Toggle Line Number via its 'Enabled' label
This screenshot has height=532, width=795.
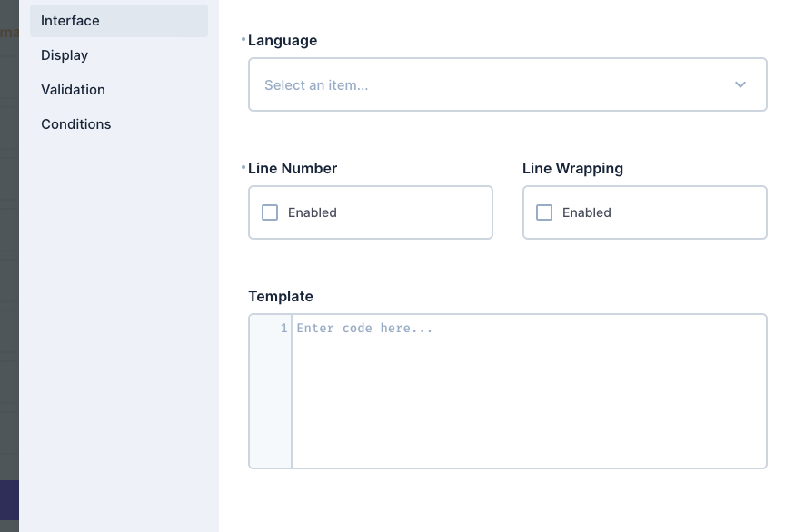312,212
